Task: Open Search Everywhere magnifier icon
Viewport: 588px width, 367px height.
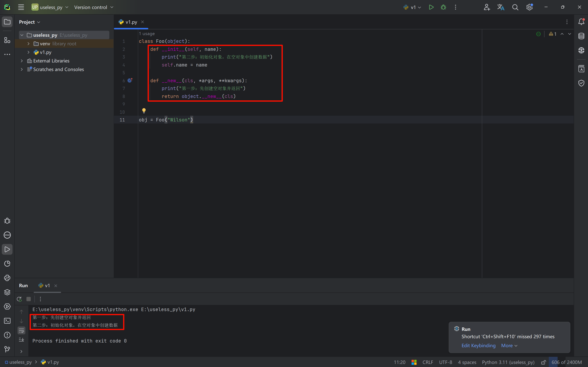Action: (515, 7)
